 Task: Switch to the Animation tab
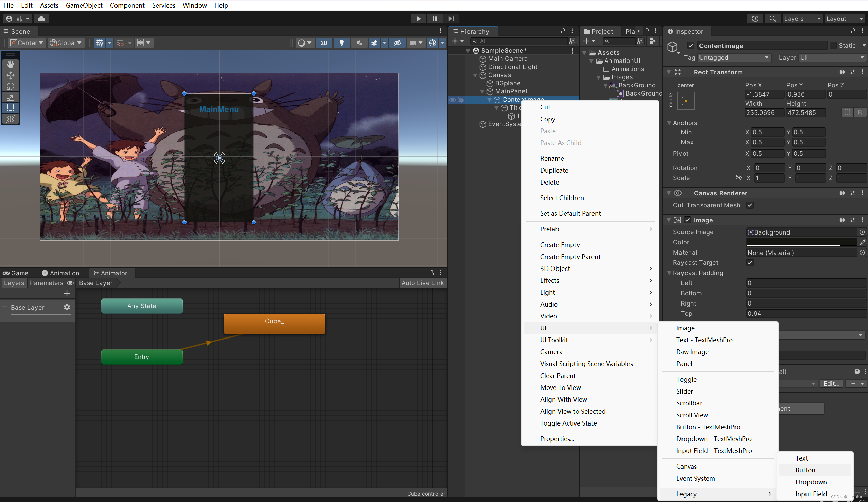tap(60, 273)
